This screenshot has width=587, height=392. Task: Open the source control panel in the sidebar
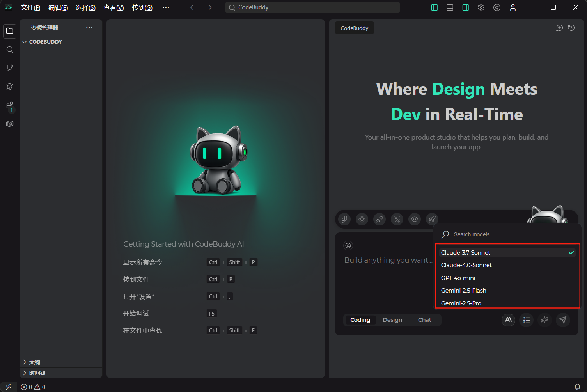pyautogui.click(x=9, y=67)
